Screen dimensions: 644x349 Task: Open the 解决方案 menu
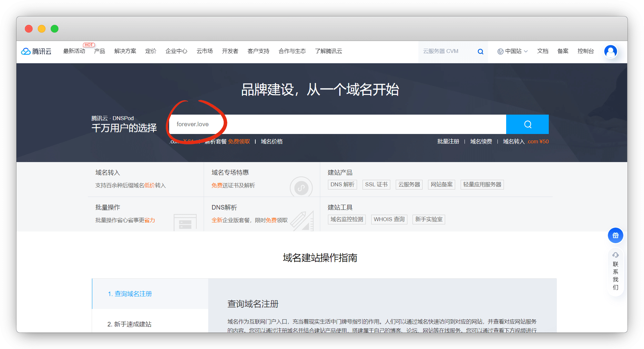pyautogui.click(x=125, y=51)
